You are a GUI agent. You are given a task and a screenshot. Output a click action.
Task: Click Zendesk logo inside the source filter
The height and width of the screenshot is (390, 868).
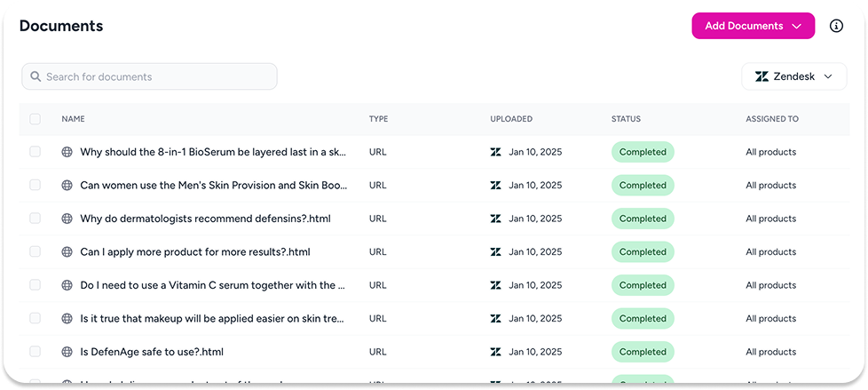(761, 76)
